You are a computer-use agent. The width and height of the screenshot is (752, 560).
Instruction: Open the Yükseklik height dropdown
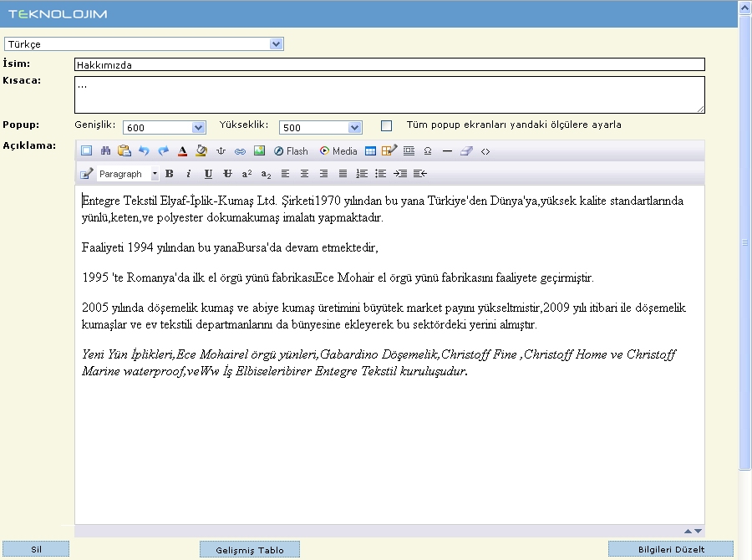point(320,128)
